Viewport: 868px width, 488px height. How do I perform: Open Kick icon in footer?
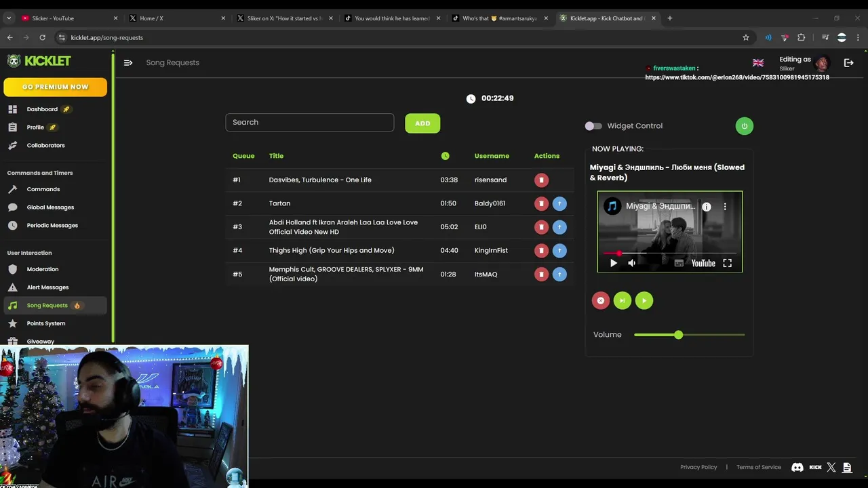click(x=815, y=467)
